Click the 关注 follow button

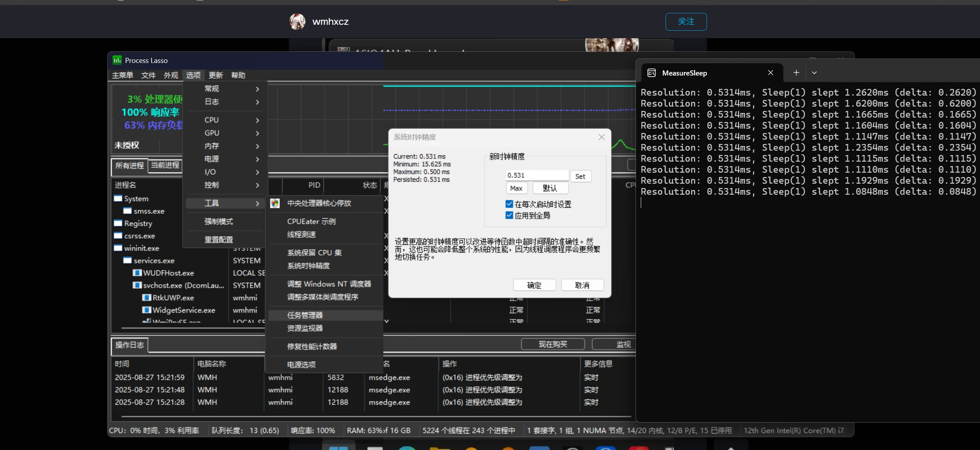(x=686, y=22)
